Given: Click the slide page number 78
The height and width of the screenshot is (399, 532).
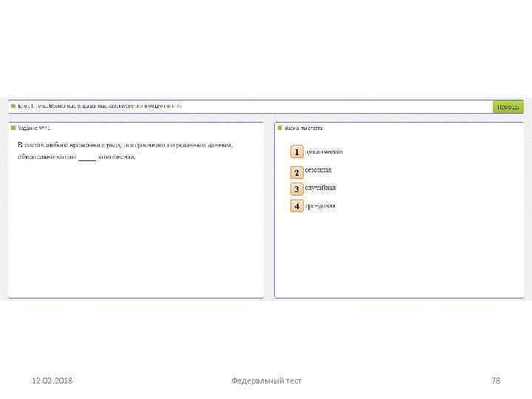Looking at the screenshot, I should coord(496,381).
